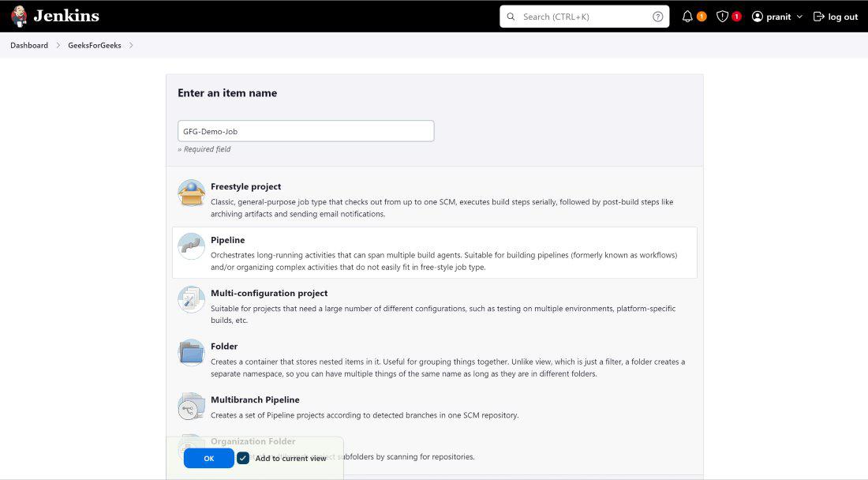The width and height of the screenshot is (868, 480).
Task: Open the GeeksForGeeks breadcrumb link
Action: (95, 46)
